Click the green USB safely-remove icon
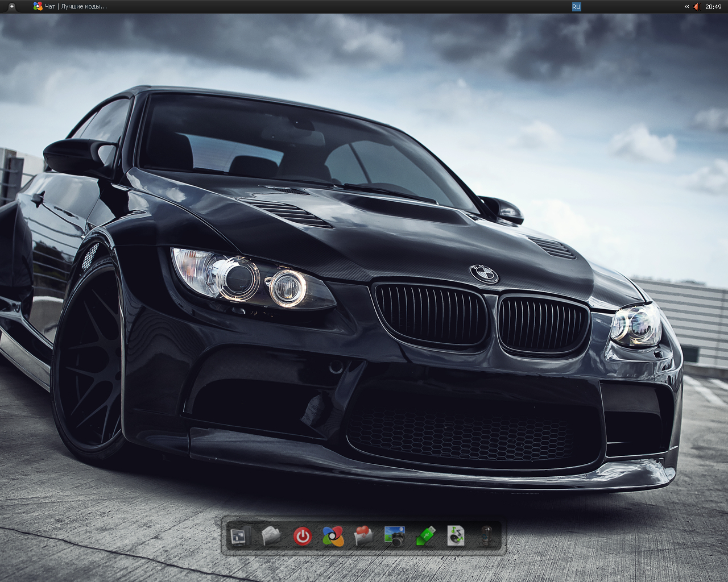Image resolution: width=728 pixels, height=582 pixels. pos(425,536)
